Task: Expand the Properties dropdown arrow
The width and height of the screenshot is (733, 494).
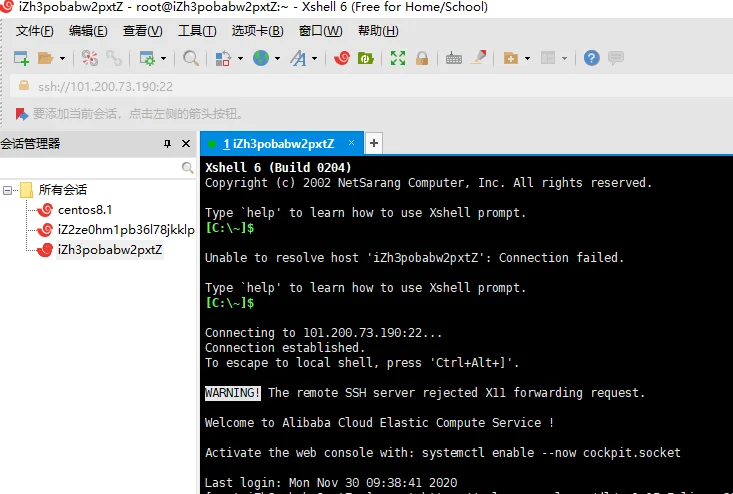Action: coord(163,59)
